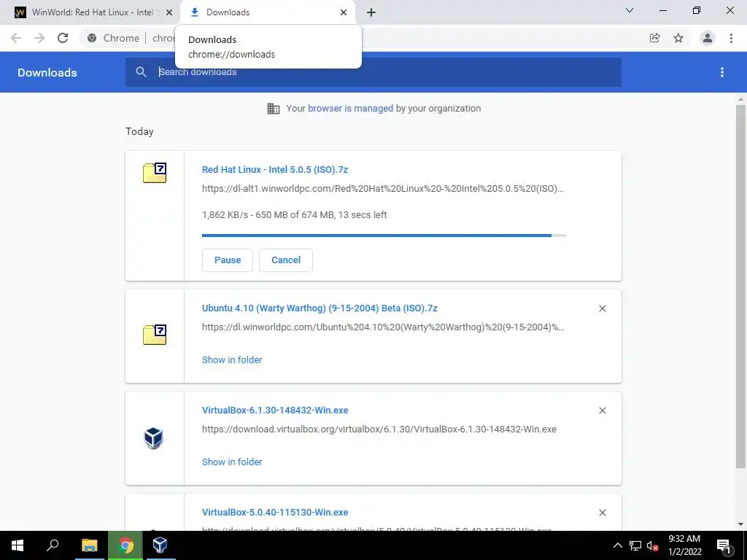Select the Downloads browser tab
Screen dimensions: 747x560
click(267, 12)
